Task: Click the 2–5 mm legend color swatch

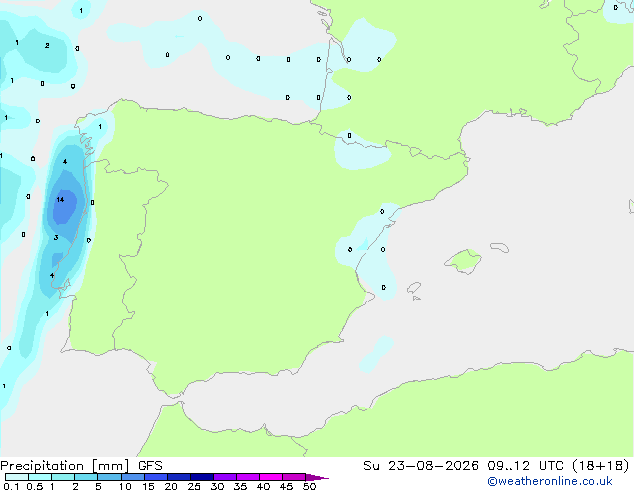Action: tap(86, 477)
